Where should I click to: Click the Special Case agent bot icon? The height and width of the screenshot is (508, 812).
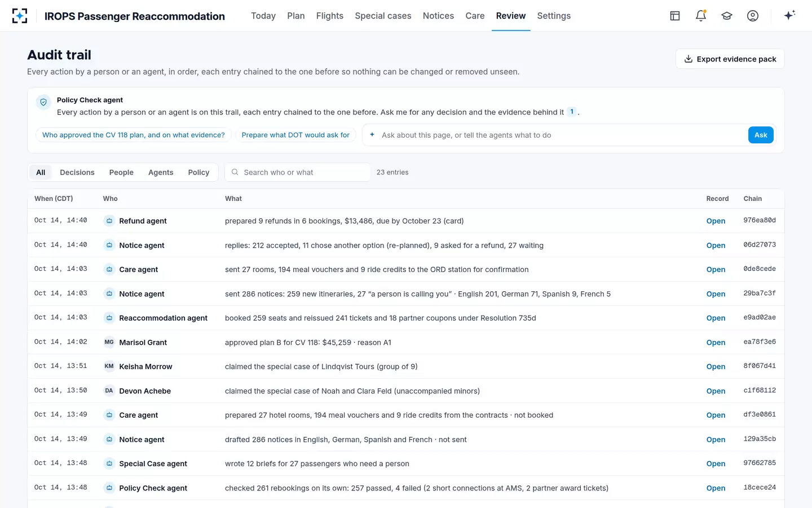click(109, 463)
